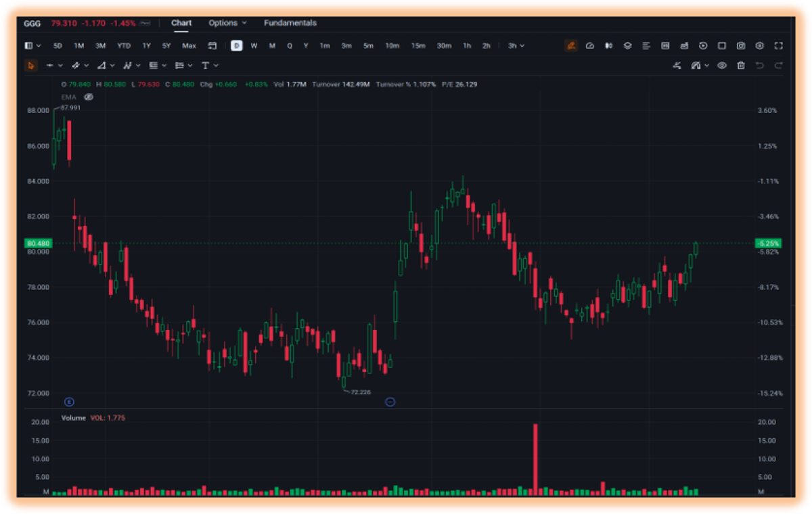Viewport: 812px width, 514px height.
Task: Open the chart comparison overlay icon
Action: pyautogui.click(x=684, y=46)
